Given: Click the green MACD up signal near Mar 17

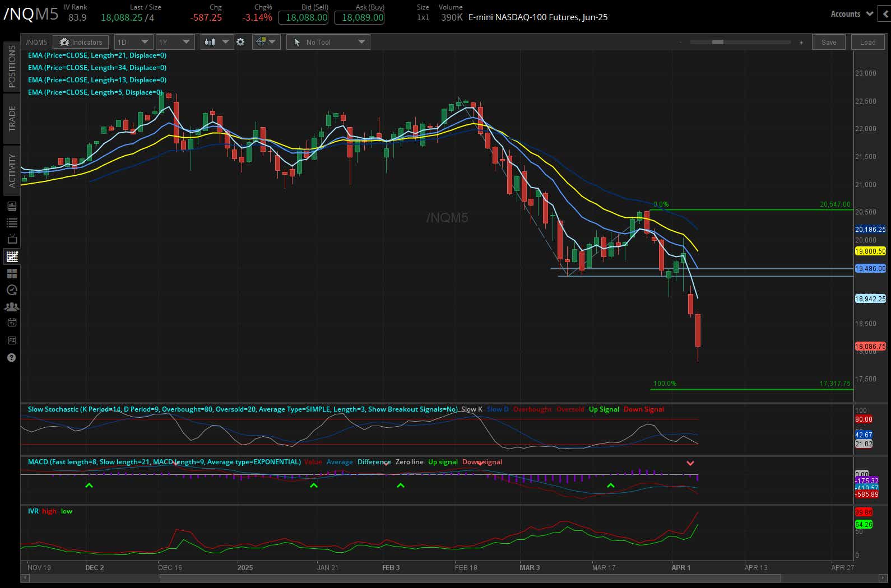Looking at the screenshot, I should tap(611, 486).
